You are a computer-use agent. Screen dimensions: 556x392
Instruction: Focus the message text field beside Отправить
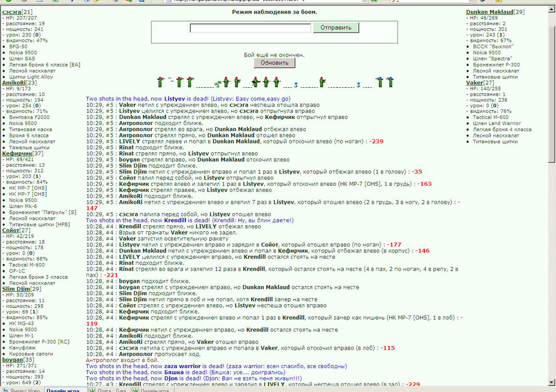(250, 28)
